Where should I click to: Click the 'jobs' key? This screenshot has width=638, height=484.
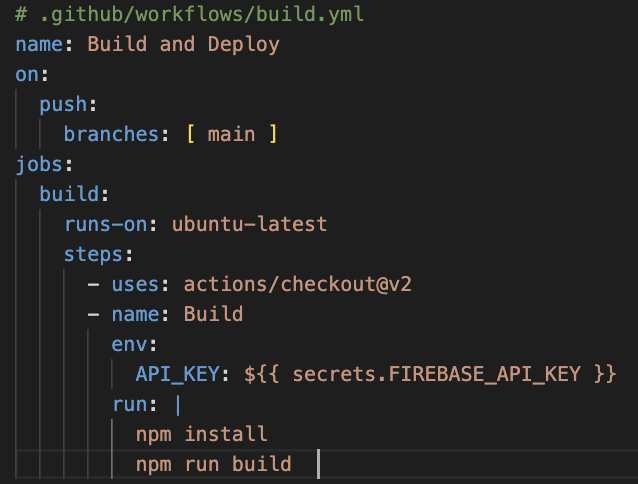pos(39,165)
